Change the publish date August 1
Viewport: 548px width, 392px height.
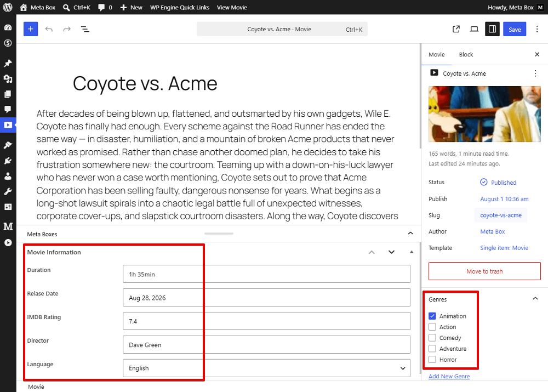click(504, 199)
